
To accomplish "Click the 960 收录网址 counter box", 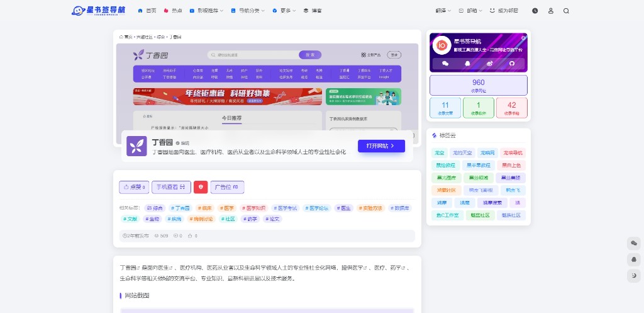I will (x=479, y=85).
